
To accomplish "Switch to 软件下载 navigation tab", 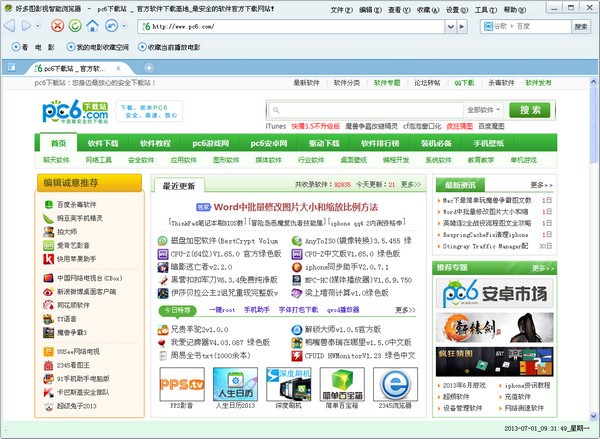I will [x=103, y=143].
